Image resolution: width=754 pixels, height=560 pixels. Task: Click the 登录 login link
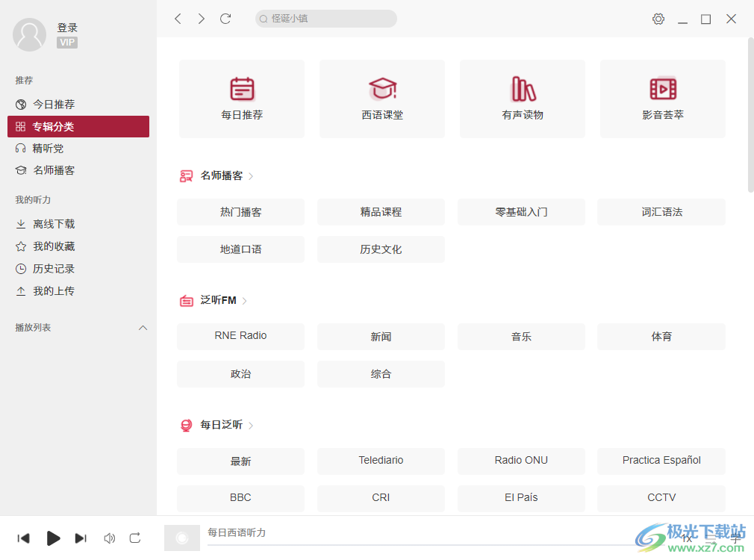(x=67, y=28)
